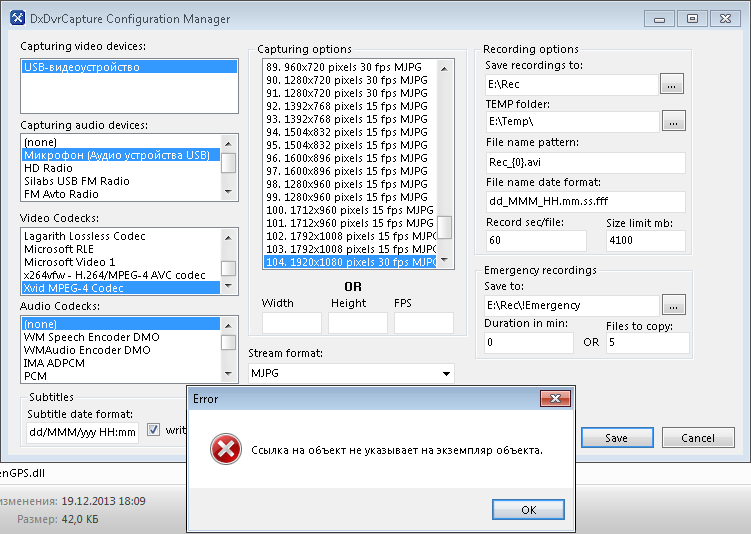Click the Width input field
This screenshot has height=534, width=751.
(291, 323)
